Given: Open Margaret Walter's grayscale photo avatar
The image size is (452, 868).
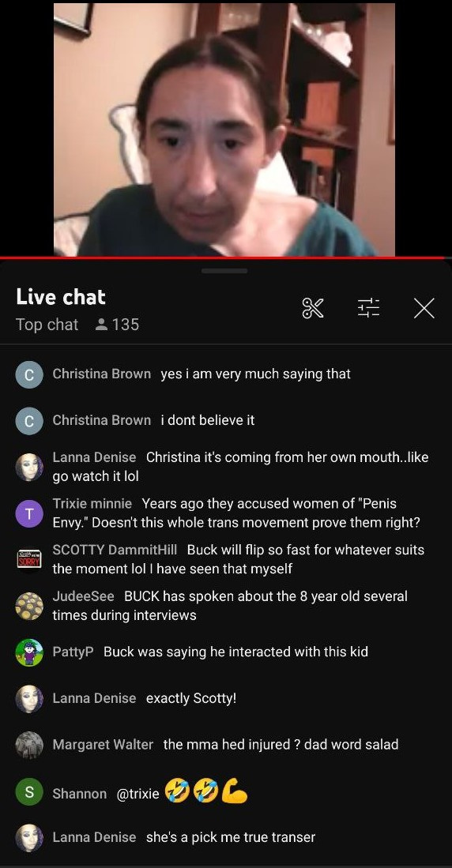Looking at the screenshot, I should click(29, 745).
